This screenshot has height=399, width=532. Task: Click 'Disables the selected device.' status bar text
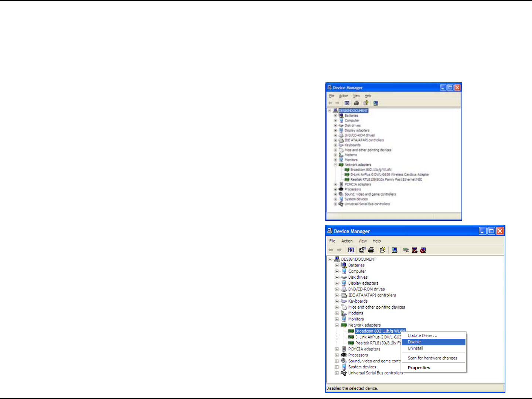tap(352, 388)
